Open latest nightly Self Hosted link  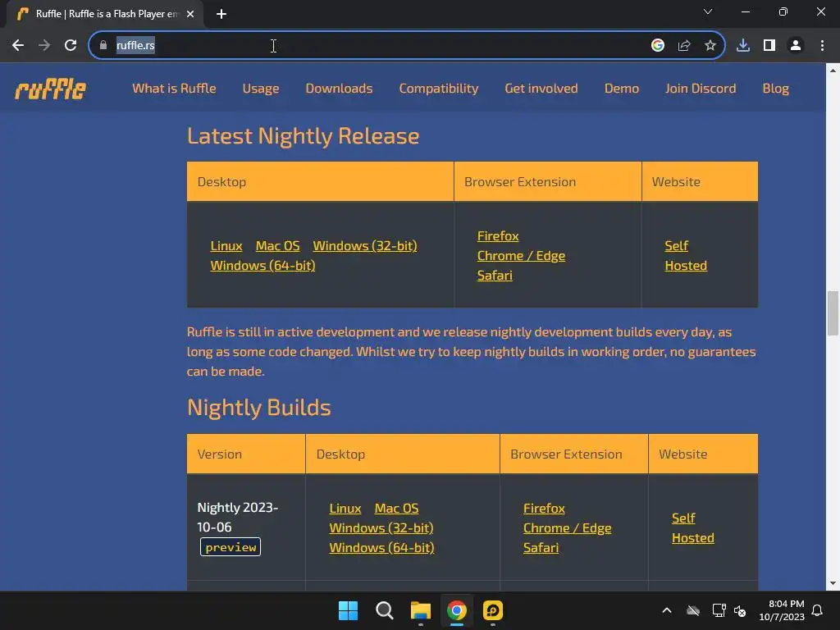click(x=686, y=256)
